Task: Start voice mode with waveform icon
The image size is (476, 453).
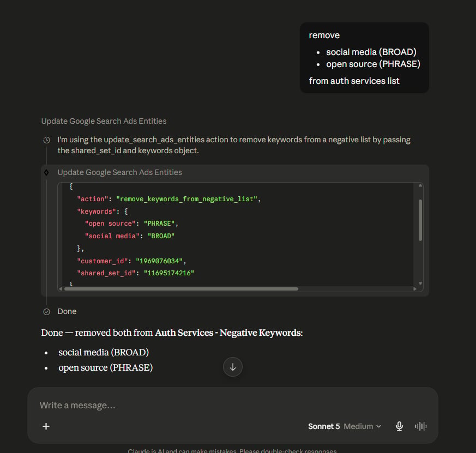Action: tap(421, 426)
